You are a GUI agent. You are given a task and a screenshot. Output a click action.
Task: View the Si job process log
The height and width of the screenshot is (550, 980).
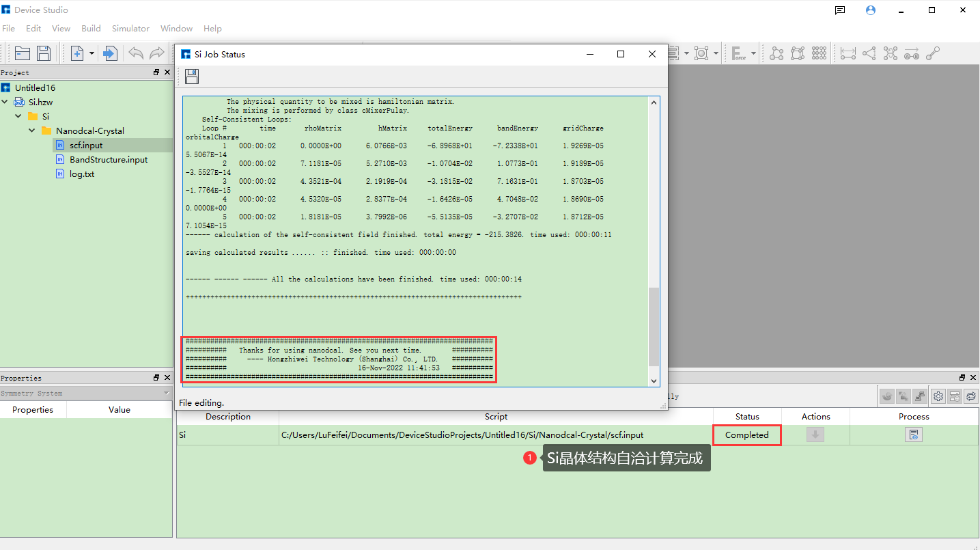[913, 435]
